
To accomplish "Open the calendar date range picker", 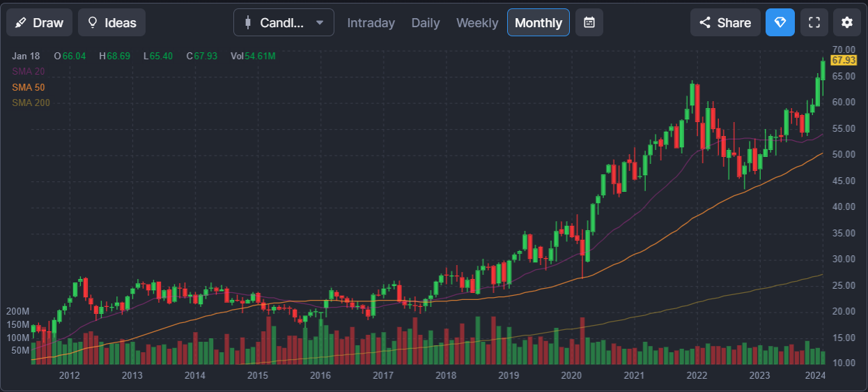I will (589, 22).
